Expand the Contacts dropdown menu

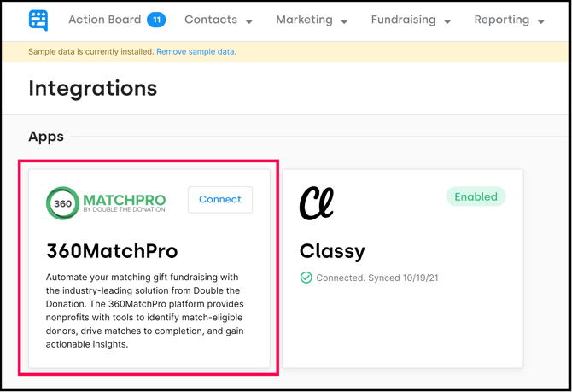tap(219, 20)
